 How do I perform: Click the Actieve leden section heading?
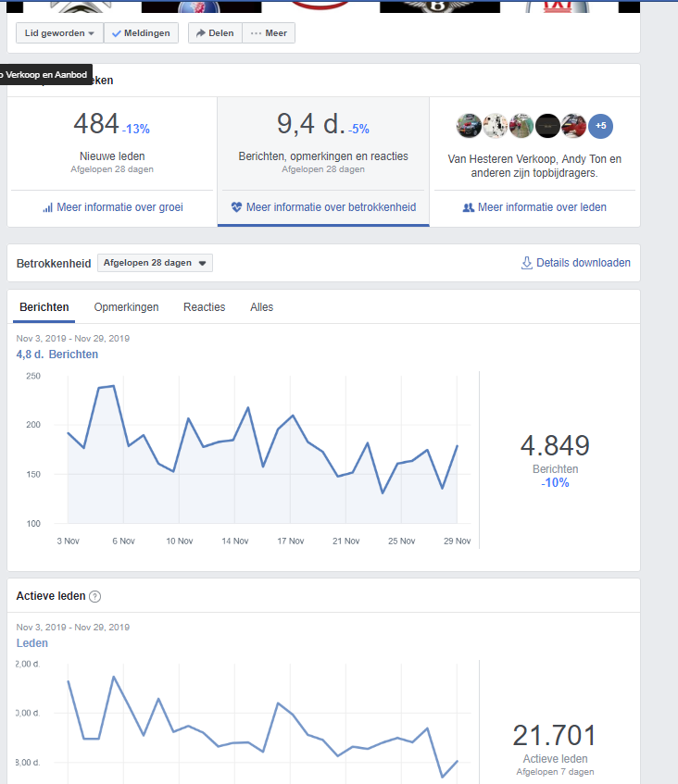coord(51,596)
